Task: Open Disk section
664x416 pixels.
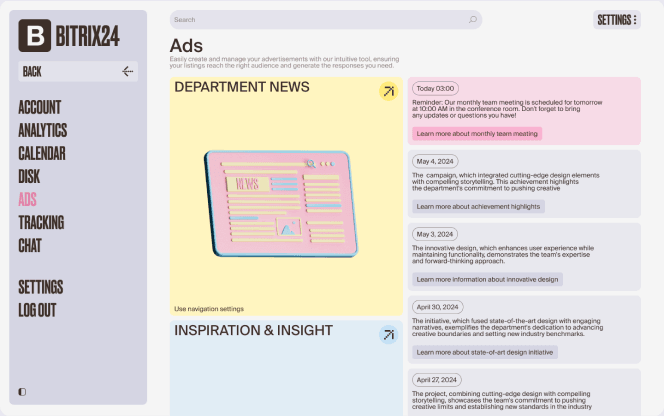Action: [x=29, y=176]
